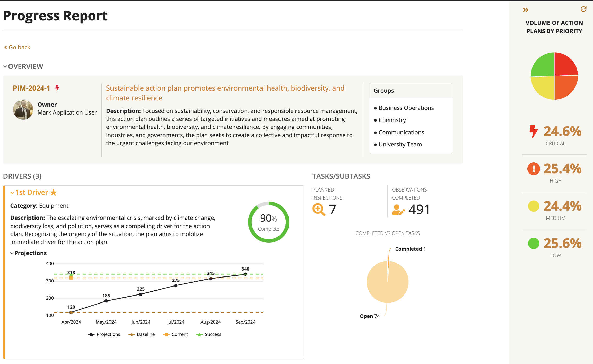Toggle Current series in chart legend
Image resolution: width=593 pixels, height=364 pixels.
point(176,334)
